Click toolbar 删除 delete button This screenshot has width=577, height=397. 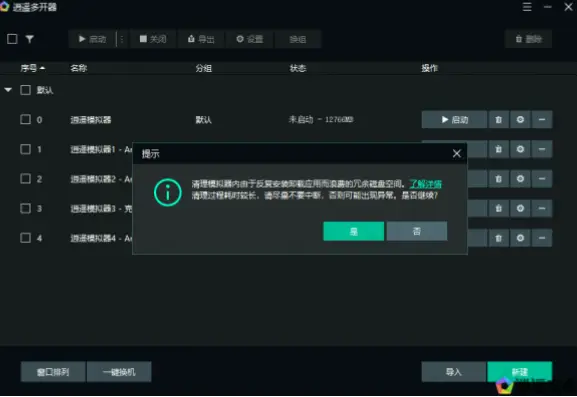click(528, 39)
